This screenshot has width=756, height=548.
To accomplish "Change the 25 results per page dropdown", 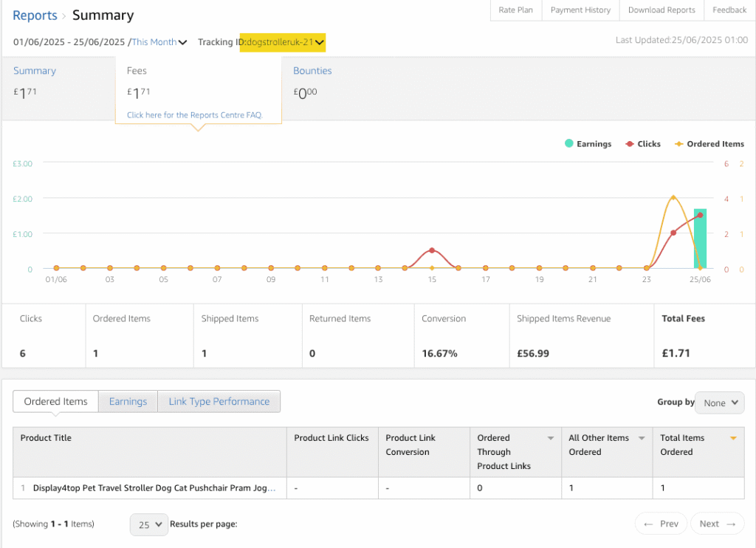I will click(x=148, y=524).
